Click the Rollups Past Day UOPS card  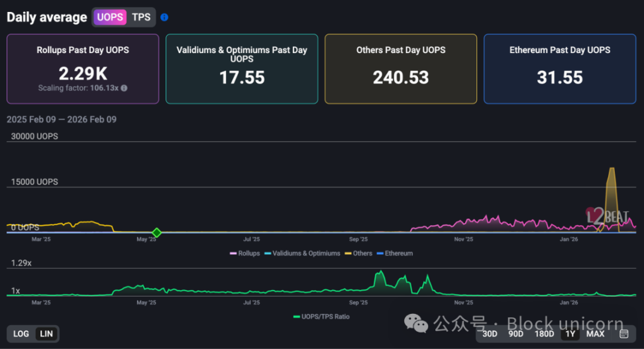point(83,69)
